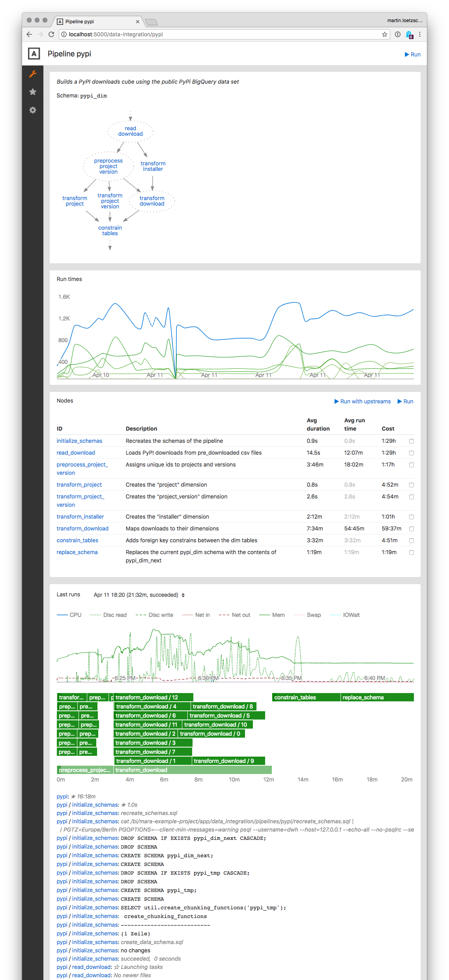Check the replace_schema row checkbox
This screenshot has width=449, height=980.
(x=412, y=553)
